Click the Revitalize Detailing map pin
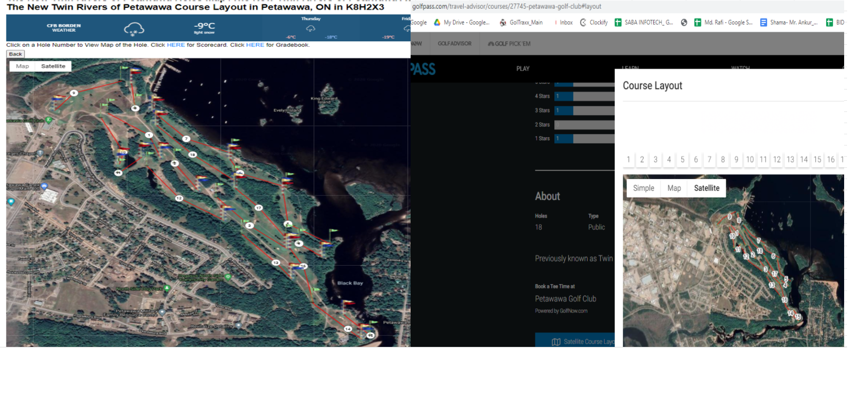 click(x=239, y=325)
